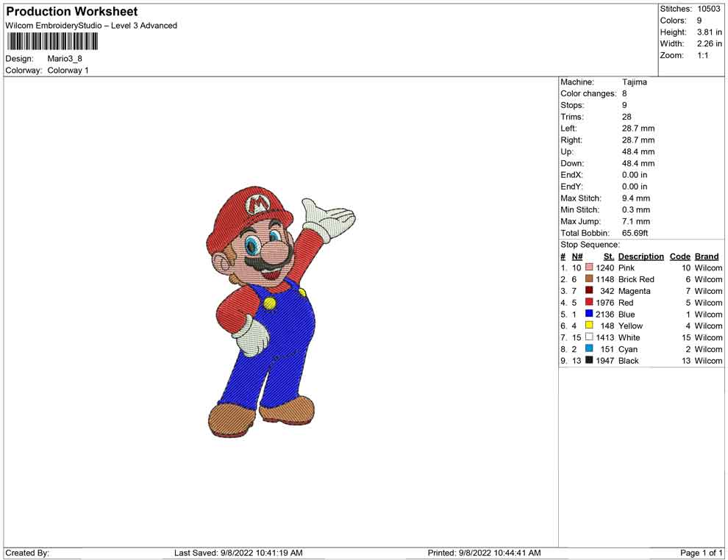
Task: Click the Machine value Tajima
Action: pos(634,82)
